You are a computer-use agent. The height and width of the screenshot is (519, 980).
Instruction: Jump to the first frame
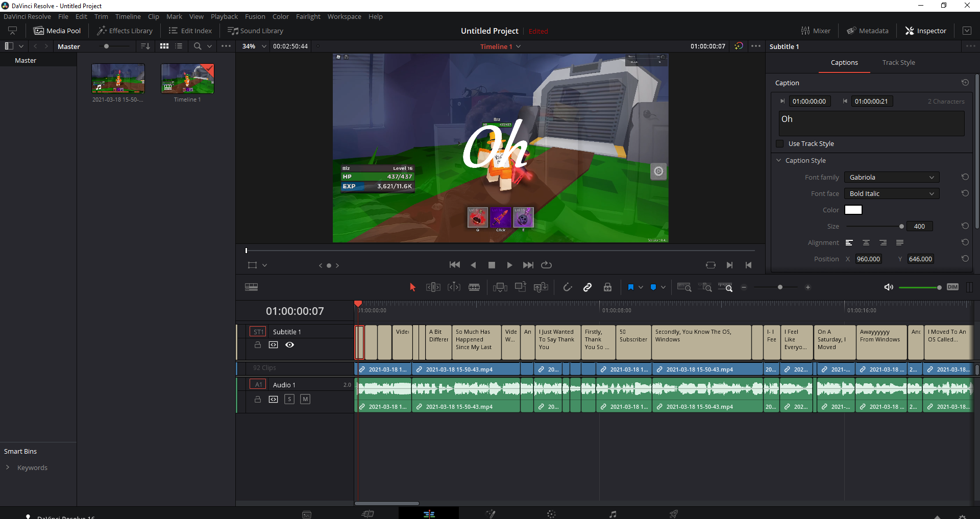click(x=455, y=265)
